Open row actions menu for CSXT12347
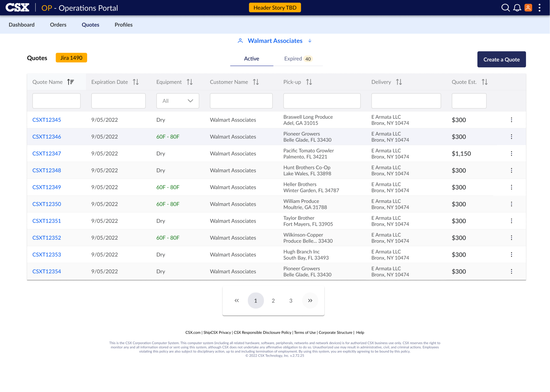550x392 pixels. [x=511, y=154]
